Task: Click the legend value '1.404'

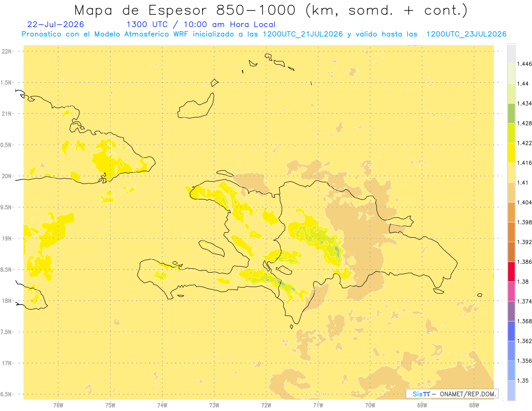Action: coord(525,203)
